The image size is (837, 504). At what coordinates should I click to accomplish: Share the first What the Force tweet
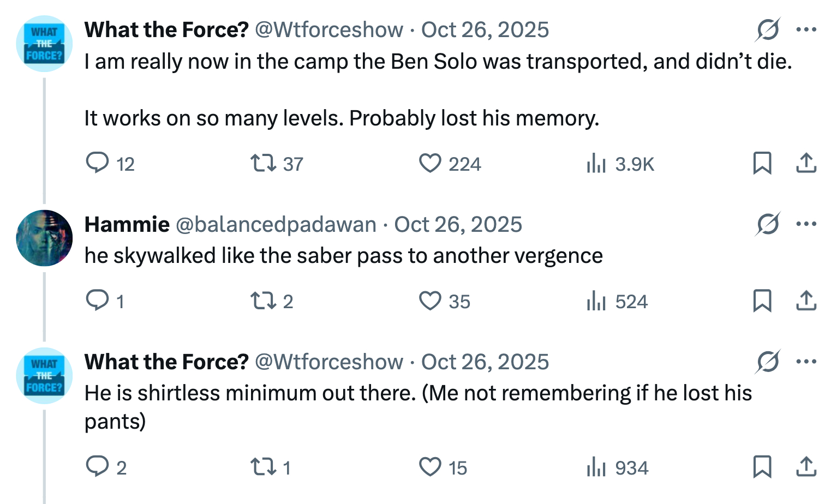tap(806, 163)
